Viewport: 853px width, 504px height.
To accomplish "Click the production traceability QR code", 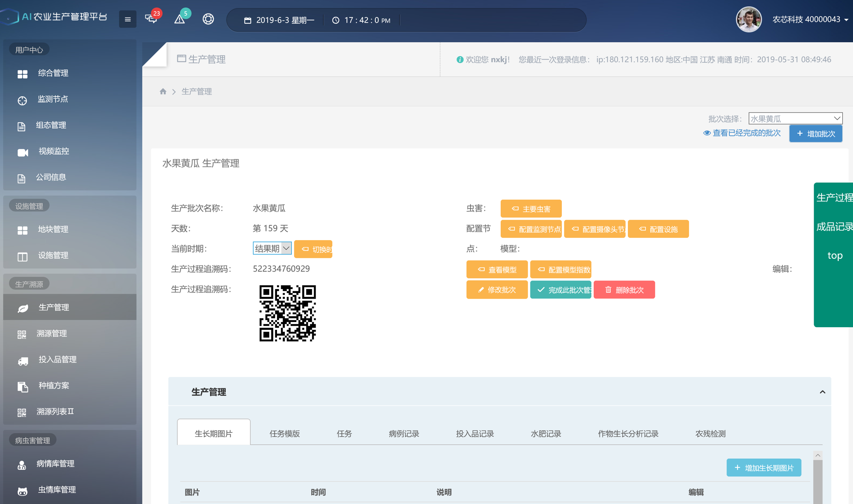I will (287, 313).
